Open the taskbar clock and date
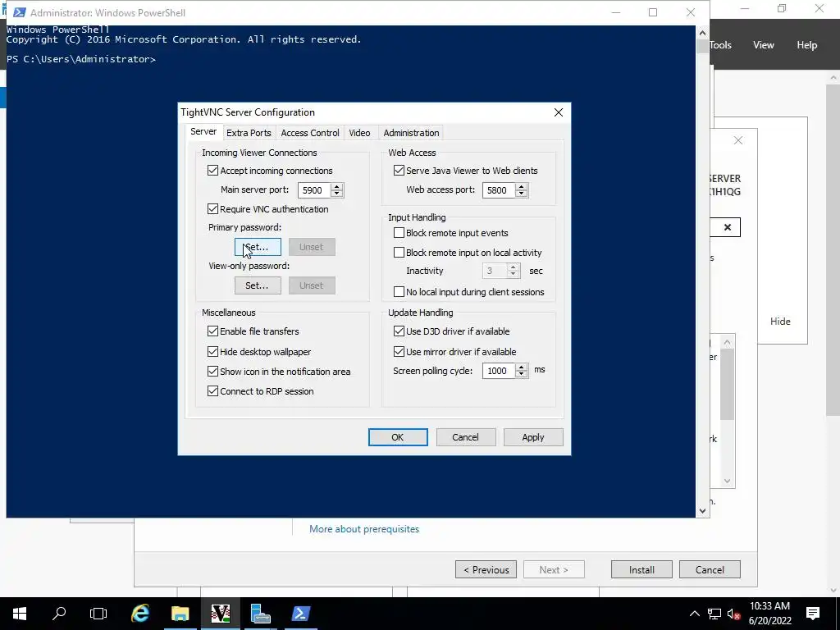The image size is (840, 630). point(769,614)
